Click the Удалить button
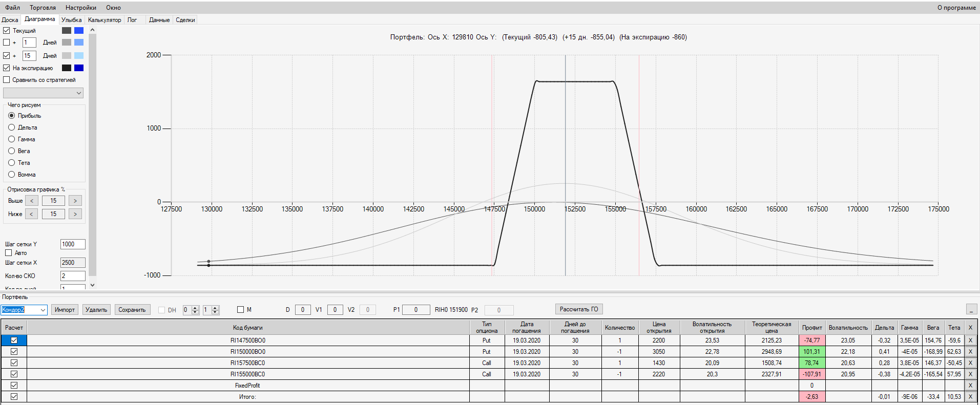980x405 pixels. 96,310
